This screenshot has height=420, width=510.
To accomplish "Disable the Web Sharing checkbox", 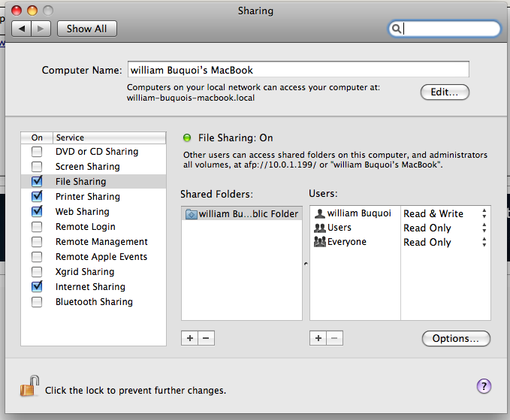I will pyautogui.click(x=37, y=211).
